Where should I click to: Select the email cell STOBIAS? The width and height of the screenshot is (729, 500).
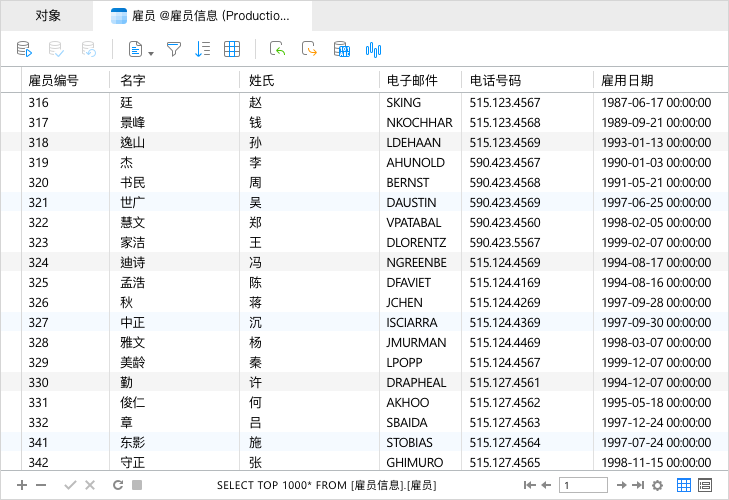[x=420, y=442]
